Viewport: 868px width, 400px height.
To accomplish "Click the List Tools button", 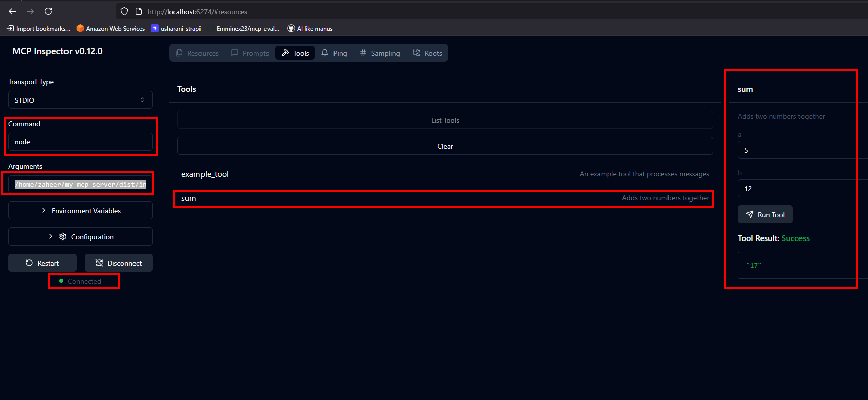I will 445,120.
